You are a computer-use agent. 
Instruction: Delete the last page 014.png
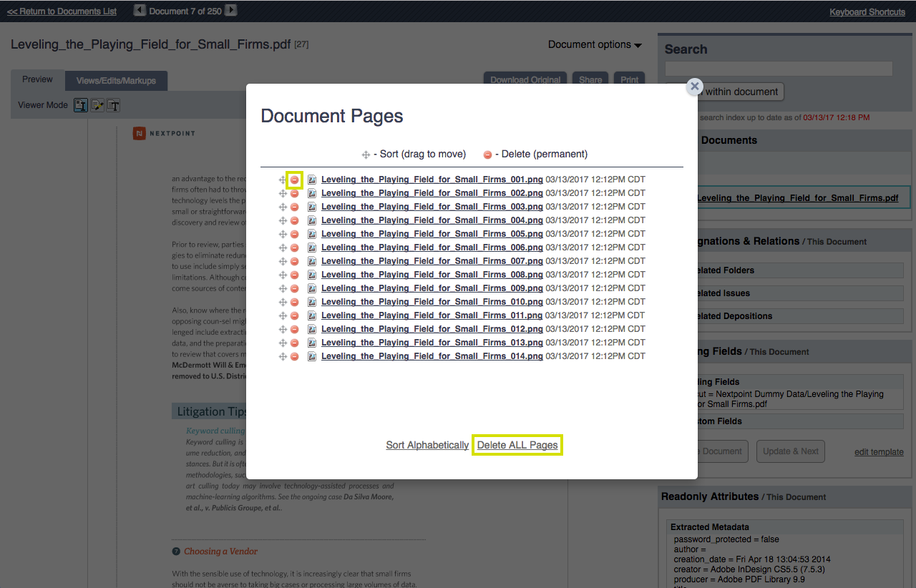pos(294,356)
